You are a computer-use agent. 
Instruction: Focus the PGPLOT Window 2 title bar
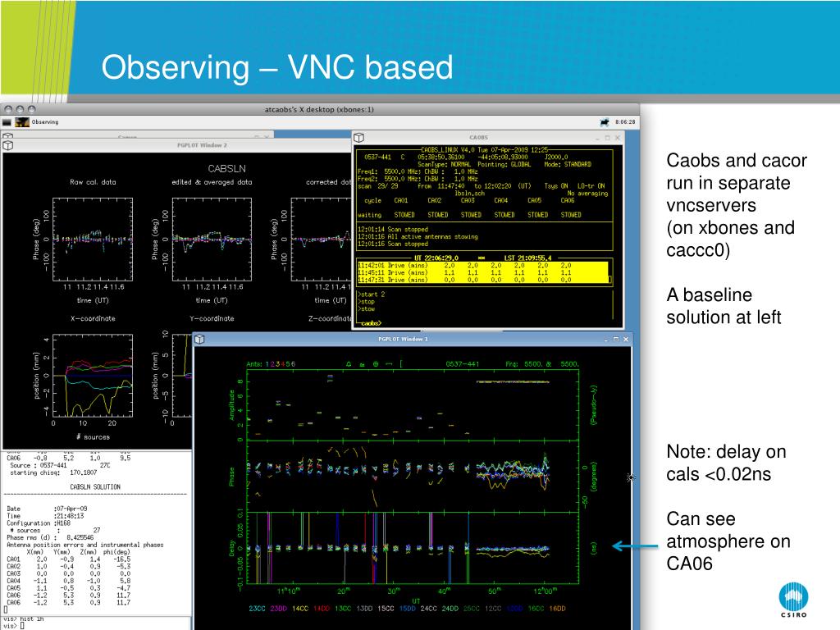click(177, 145)
